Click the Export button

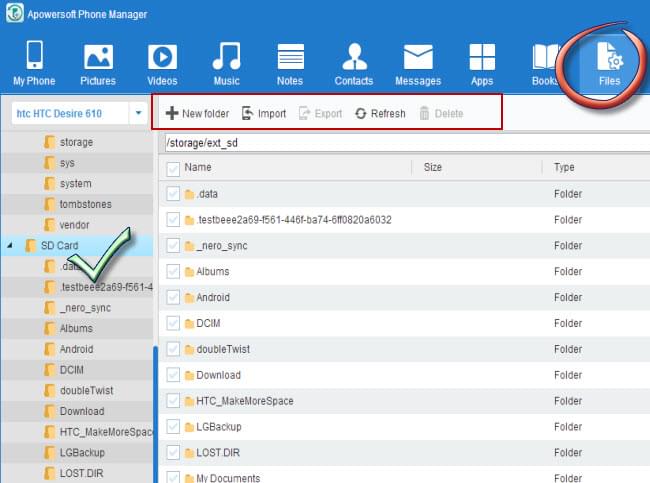click(320, 113)
